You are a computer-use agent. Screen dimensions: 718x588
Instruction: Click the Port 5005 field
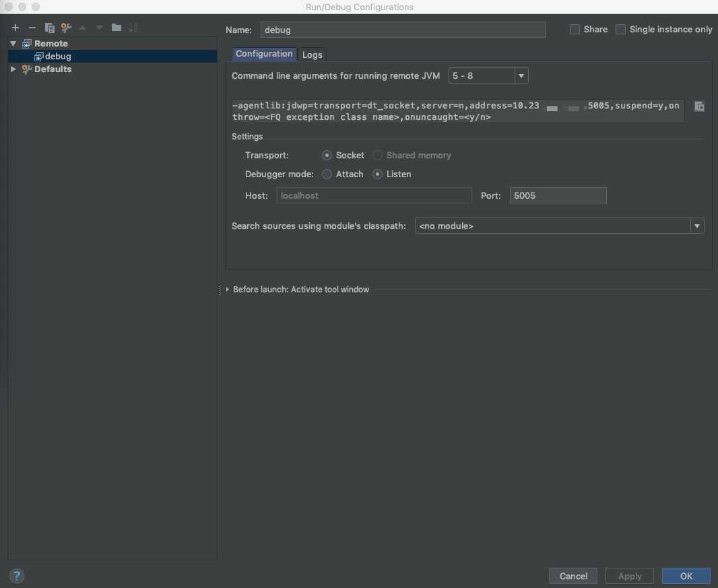(558, 195)
